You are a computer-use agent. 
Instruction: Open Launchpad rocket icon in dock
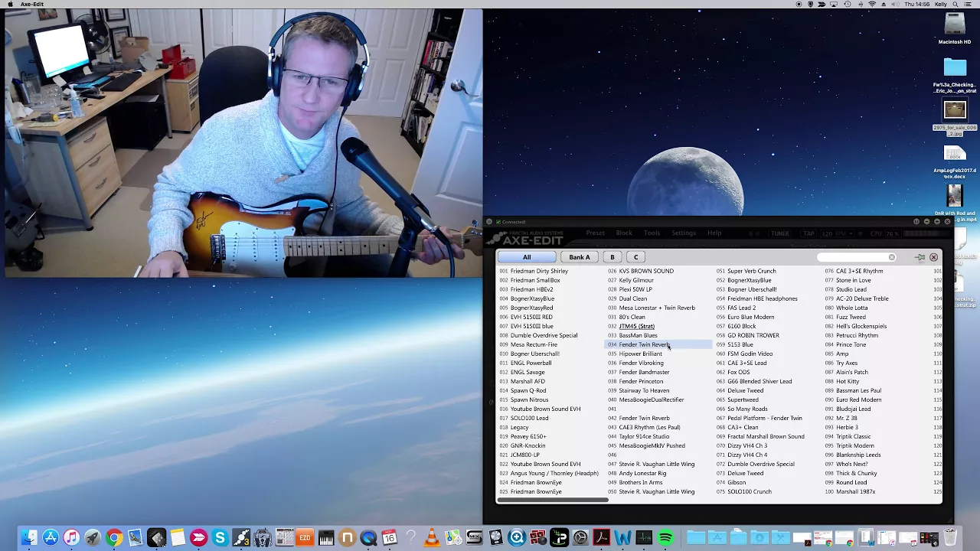coord(93,538)
